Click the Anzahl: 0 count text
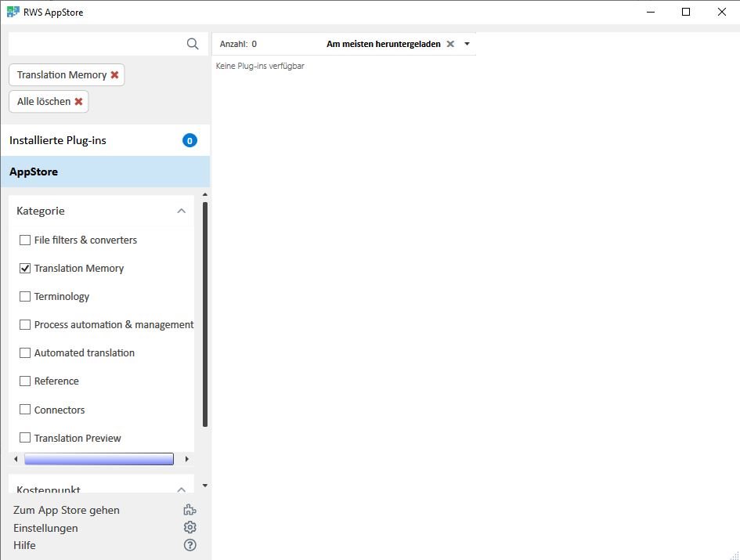 point(238,44)
